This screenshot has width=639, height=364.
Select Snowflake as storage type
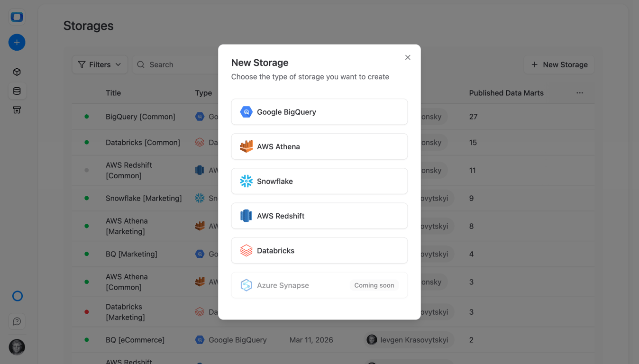[319, 181]
